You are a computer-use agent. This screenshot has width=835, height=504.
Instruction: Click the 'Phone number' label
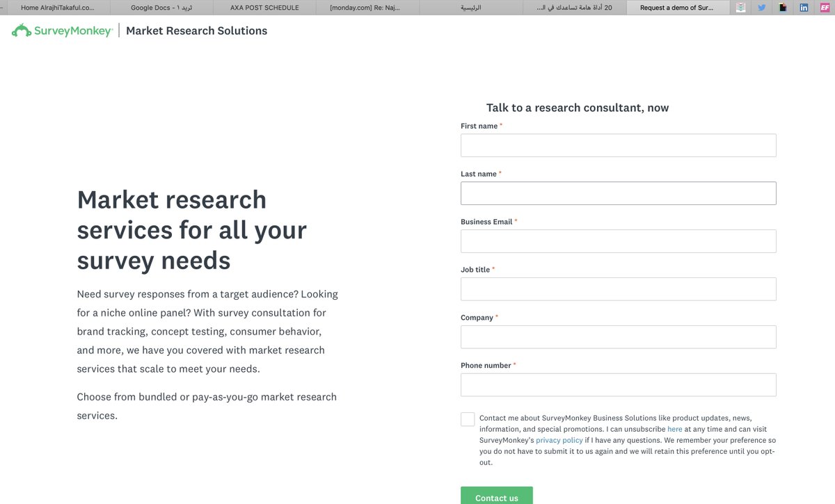click(486, 366)
